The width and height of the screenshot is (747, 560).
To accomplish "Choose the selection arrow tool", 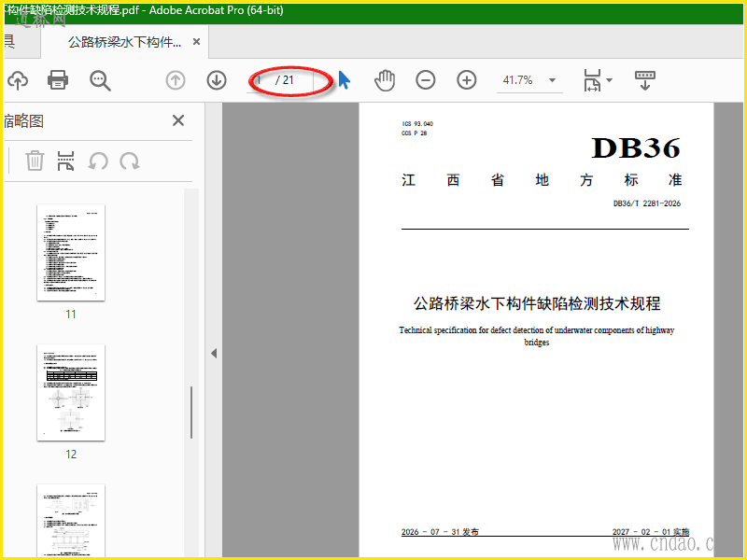I will point(345,80).
